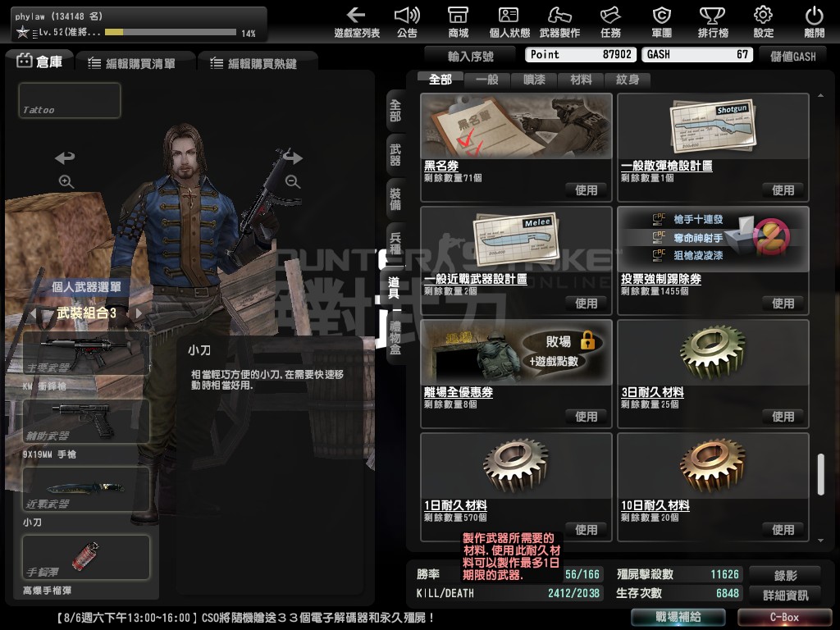Screen dimensions: 840x630
Task: Select the primary weapon slot (主要武器)
Action: 85,353
